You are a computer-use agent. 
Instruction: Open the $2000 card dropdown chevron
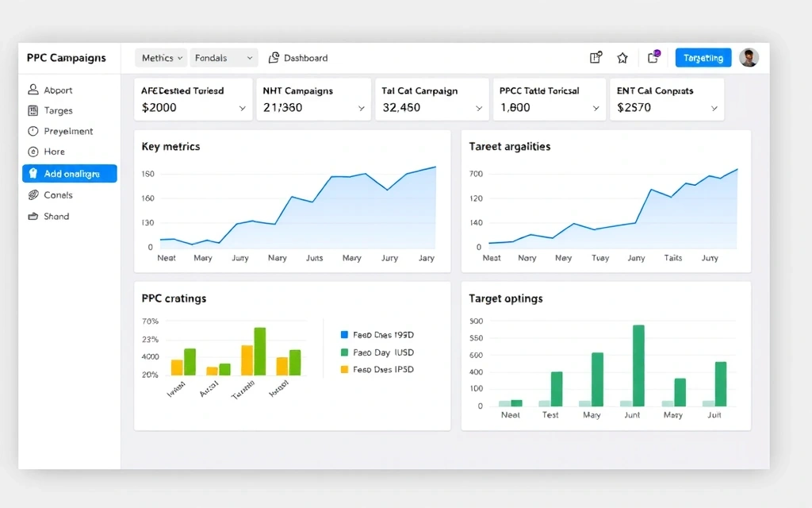point(243,106)
